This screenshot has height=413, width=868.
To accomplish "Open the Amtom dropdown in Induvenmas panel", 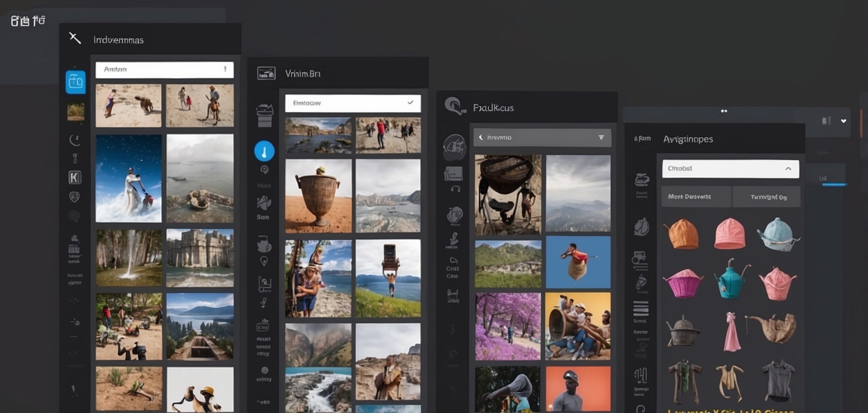I will (x=165, y=70).
